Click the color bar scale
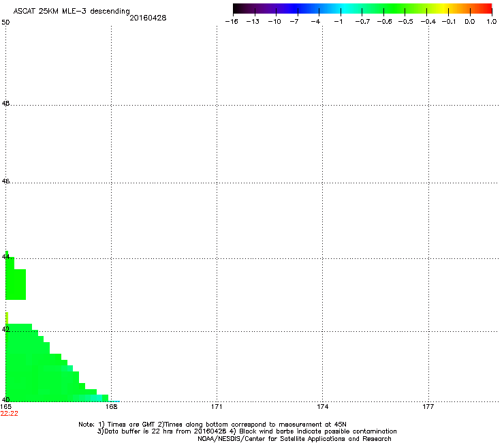The width and height of the screenshot is (504, 443). coord(362,8)
